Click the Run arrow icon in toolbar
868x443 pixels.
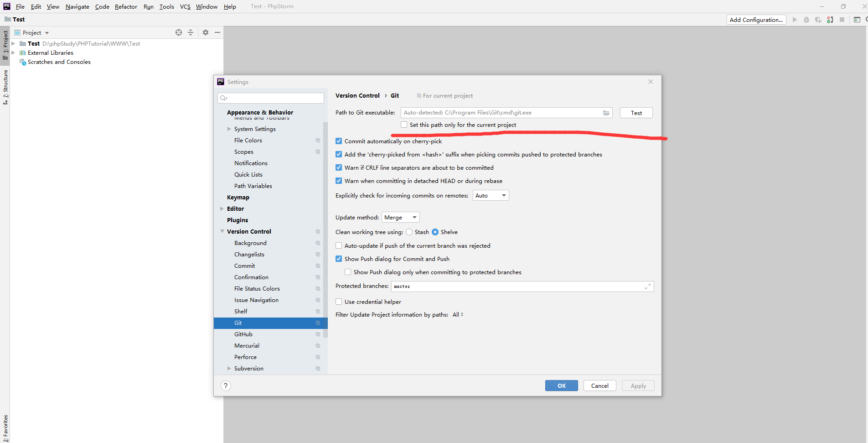(x=795, y=20)
